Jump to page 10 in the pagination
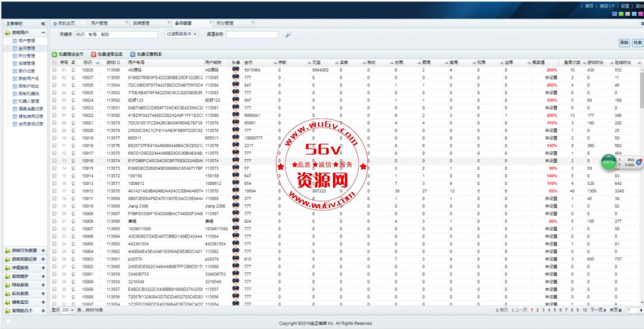This screenshot has width=644, height=329. pos(584,310)
